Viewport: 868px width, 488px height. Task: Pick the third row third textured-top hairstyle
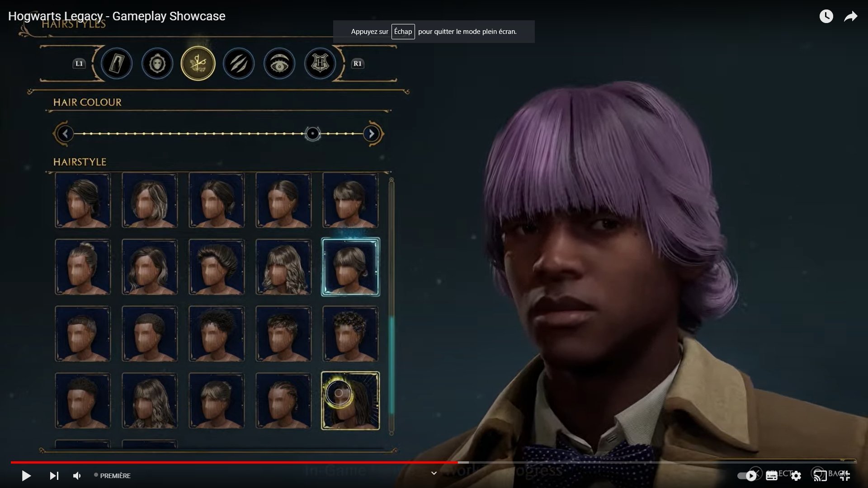point(217,334)
